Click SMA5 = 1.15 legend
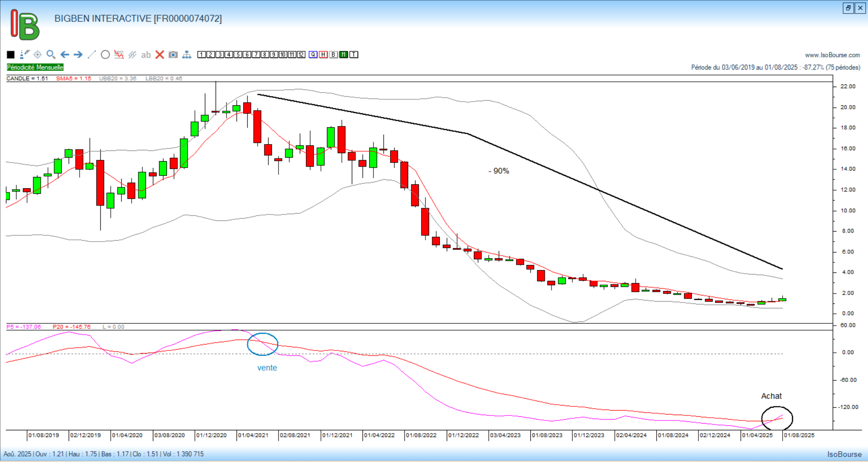The height and width of the screenshot is (462, 868). pos(74,79)
